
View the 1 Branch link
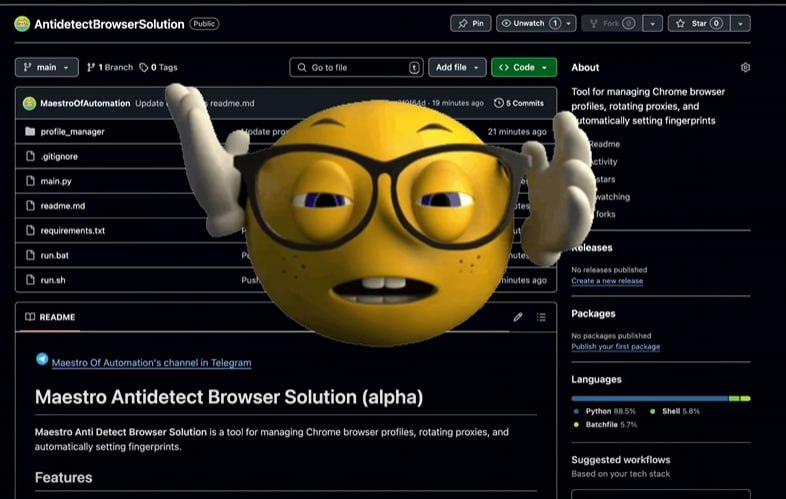point(110,67)
